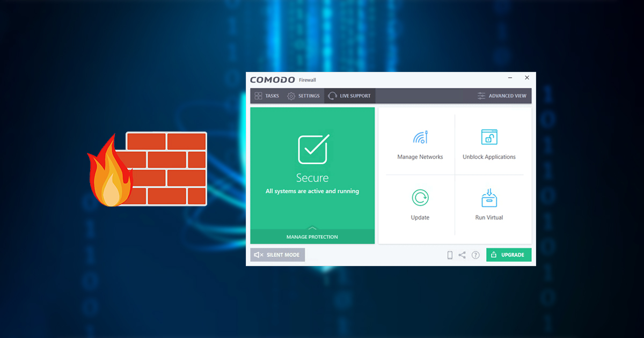Switch to Advanced View
The width and height of the screenshot is (644, 338).
pos(508,96)
